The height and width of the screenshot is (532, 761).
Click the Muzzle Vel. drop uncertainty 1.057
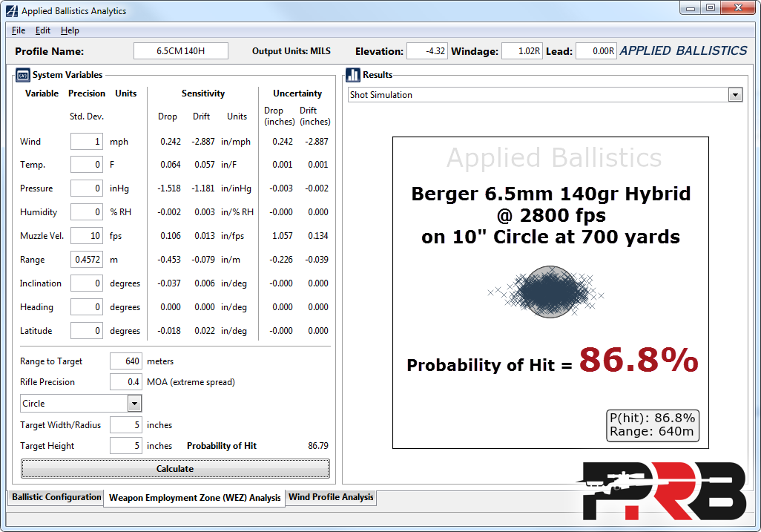click(283, 236)
